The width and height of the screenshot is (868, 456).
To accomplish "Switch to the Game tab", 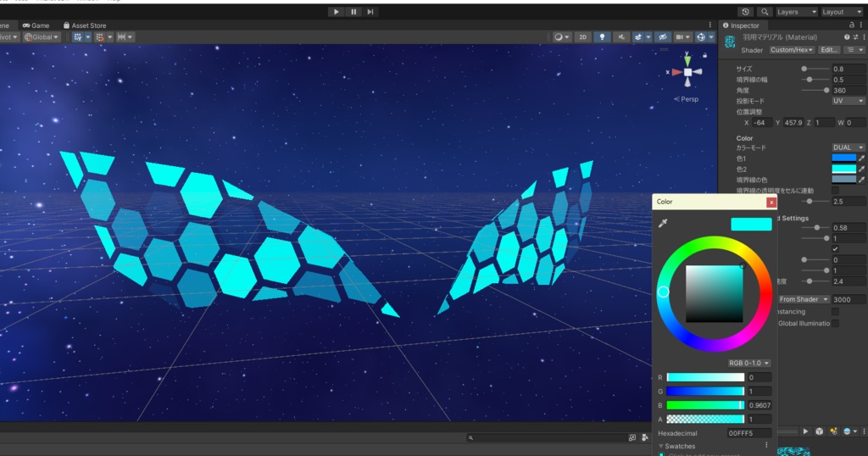I will (36, 25).
